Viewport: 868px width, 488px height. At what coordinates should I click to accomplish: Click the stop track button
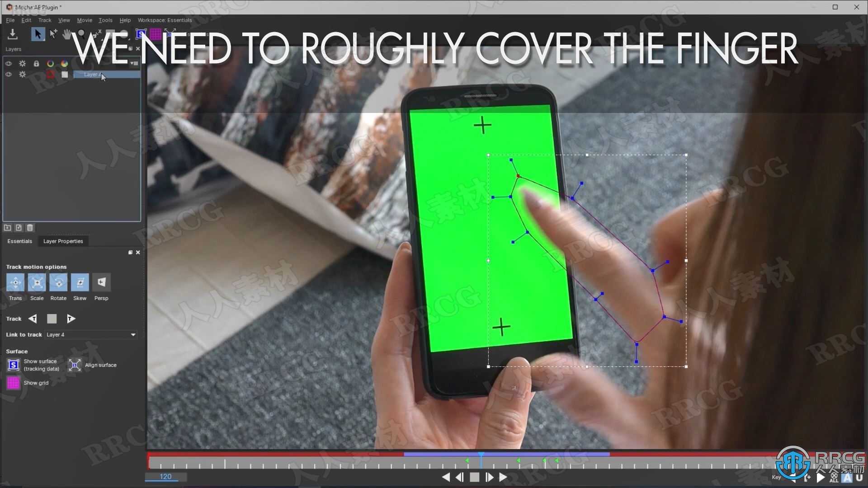[52, 319]
